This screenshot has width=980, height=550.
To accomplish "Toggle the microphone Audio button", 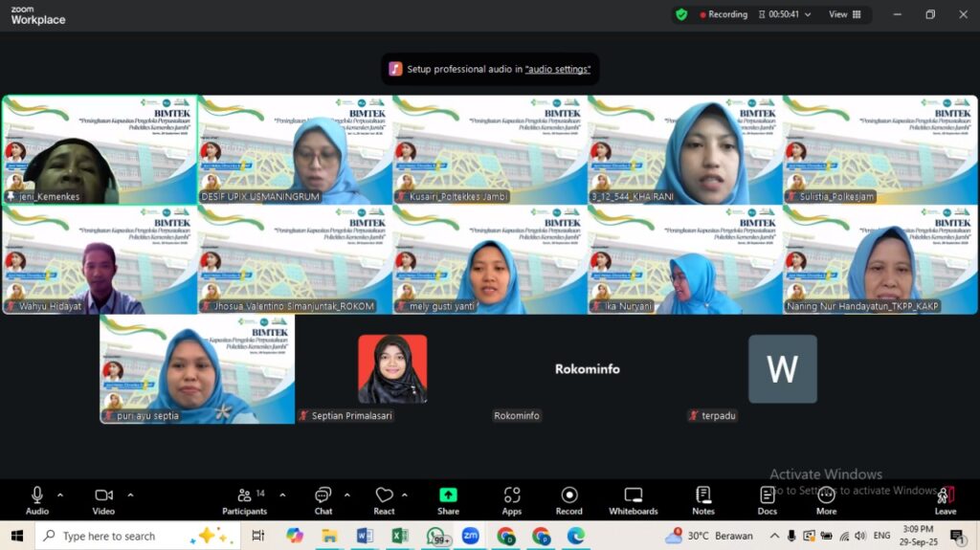I will tap(37, 499).
